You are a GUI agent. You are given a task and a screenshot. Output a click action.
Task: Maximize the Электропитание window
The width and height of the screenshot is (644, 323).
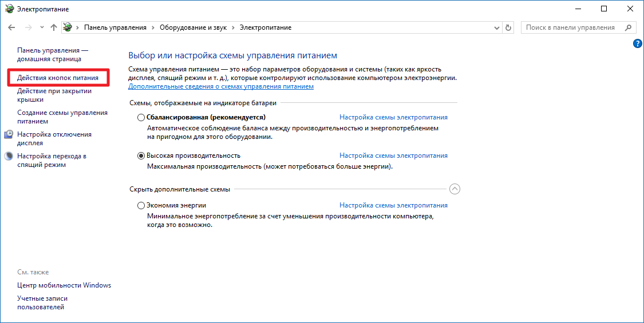tap(604, 9)
